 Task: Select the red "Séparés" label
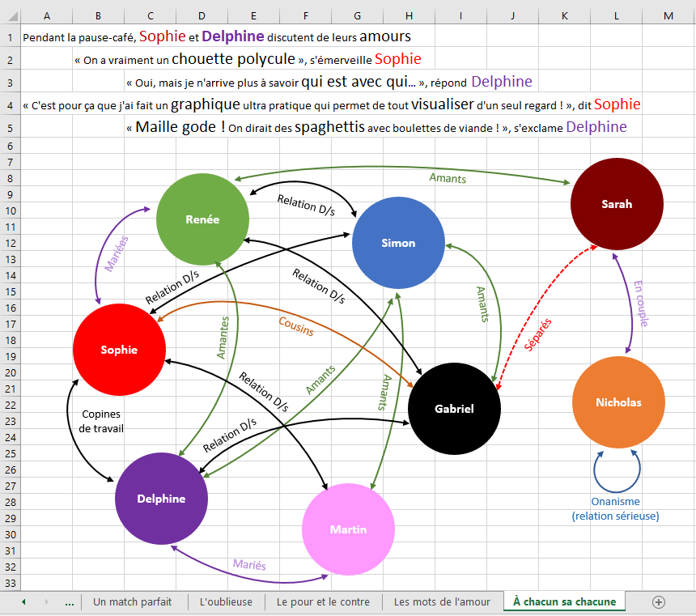tap(538, 333)
